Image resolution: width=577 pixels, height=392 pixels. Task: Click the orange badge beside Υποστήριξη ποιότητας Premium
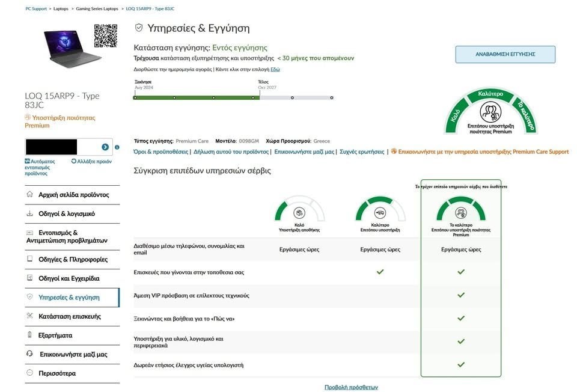[28, 117]
